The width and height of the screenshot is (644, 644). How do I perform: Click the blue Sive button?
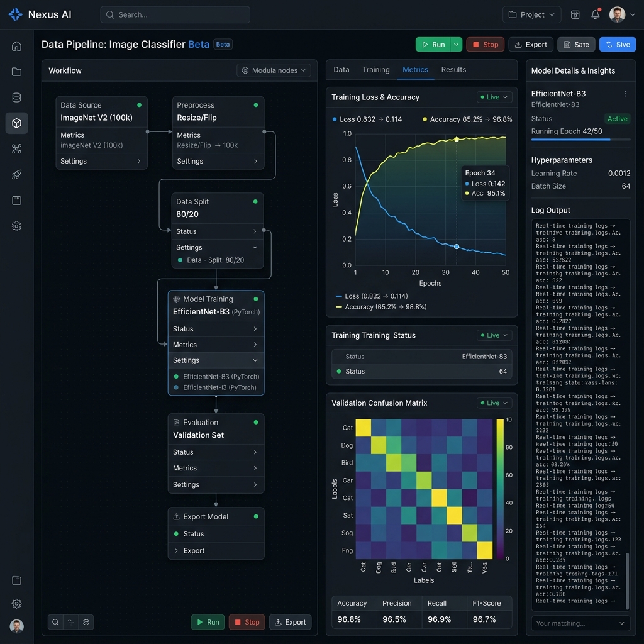618,45
